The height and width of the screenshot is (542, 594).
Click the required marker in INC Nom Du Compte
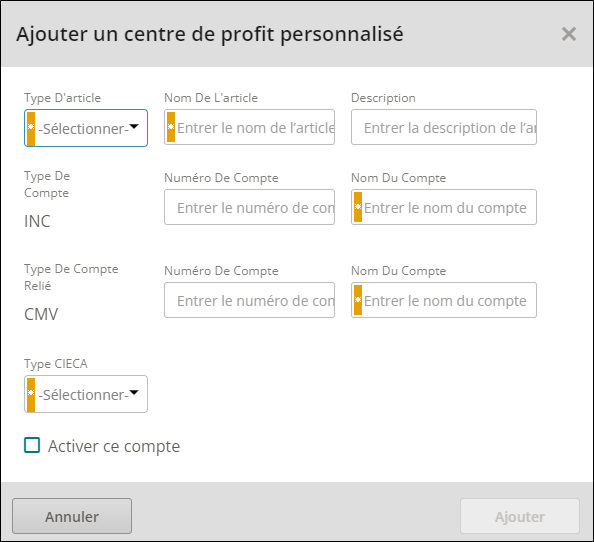[x=358, y=207]
